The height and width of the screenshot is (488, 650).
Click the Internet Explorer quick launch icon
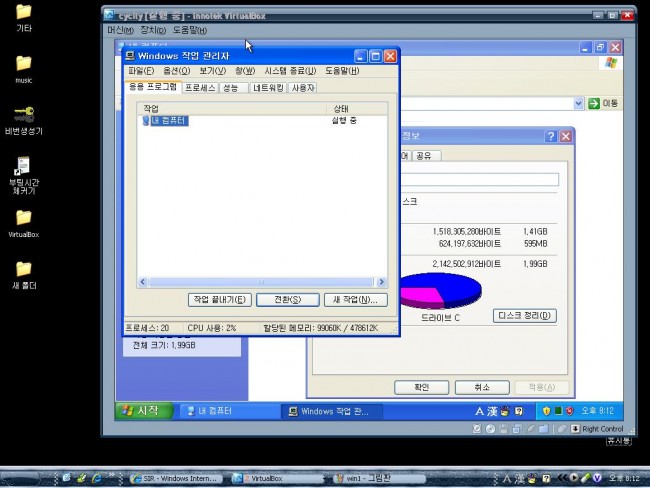tap(97, 478)
